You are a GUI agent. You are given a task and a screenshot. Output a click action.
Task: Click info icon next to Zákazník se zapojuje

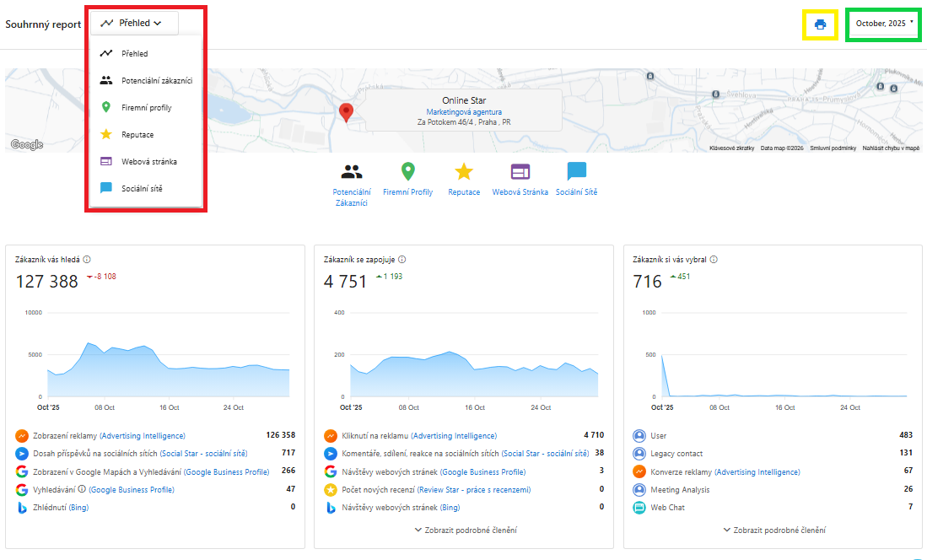coord(402,260)
